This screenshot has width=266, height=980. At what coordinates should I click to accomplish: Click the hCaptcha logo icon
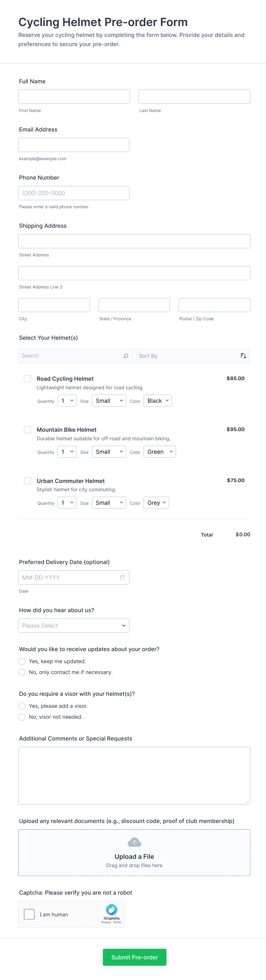point(111,910)
